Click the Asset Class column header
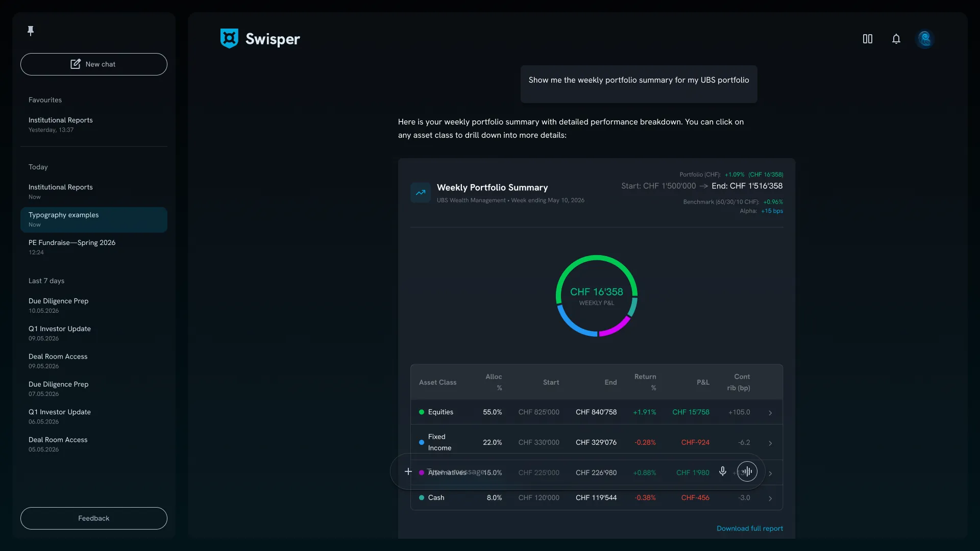 (x=438, y=383)
